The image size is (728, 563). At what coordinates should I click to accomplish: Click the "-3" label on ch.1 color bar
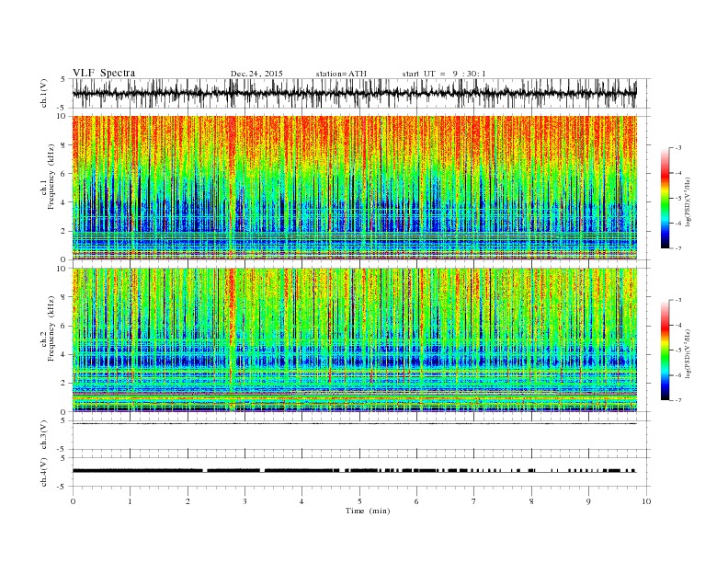(678, 148)
